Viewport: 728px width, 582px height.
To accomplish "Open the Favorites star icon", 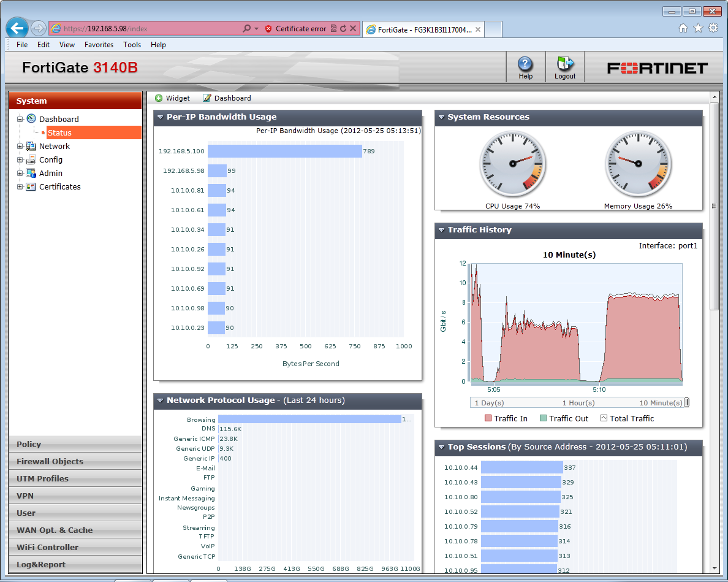I will (698, 28).
